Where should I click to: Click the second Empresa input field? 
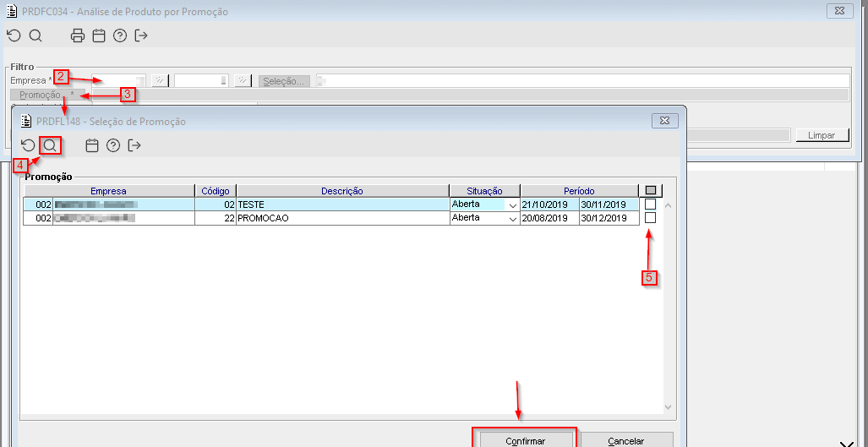(201, 81)
